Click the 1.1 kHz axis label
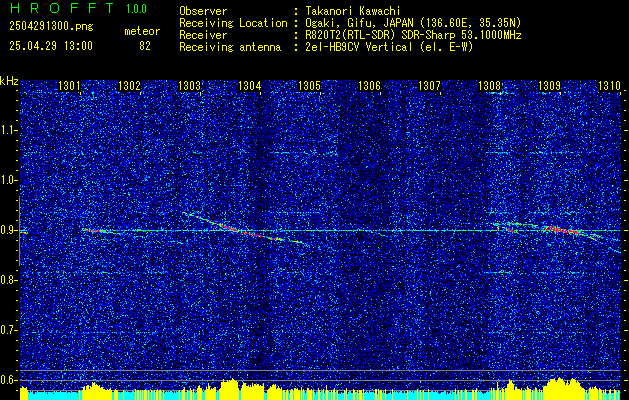Viewport: 629px width, 400px height. click(x=7, y=131)
